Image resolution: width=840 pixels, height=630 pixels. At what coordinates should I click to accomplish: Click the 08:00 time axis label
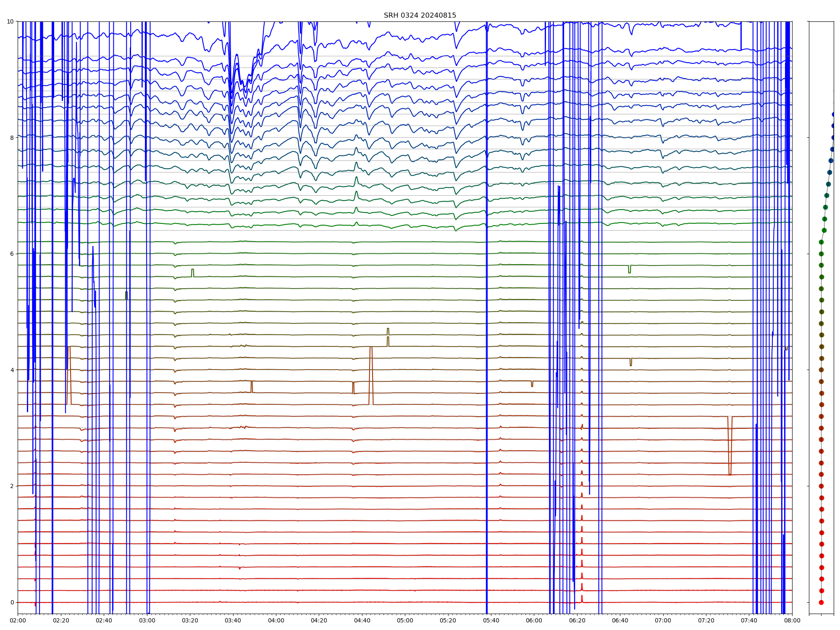[792, 620]
